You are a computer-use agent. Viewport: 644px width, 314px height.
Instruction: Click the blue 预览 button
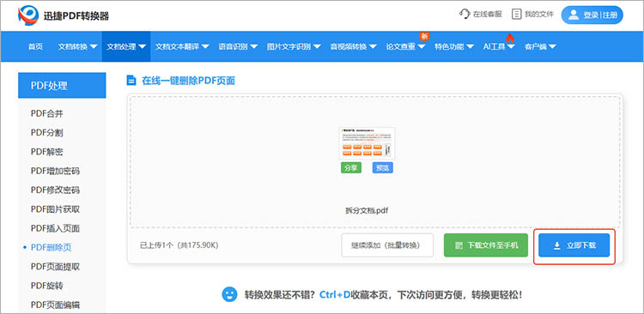(x=382, y=168)
